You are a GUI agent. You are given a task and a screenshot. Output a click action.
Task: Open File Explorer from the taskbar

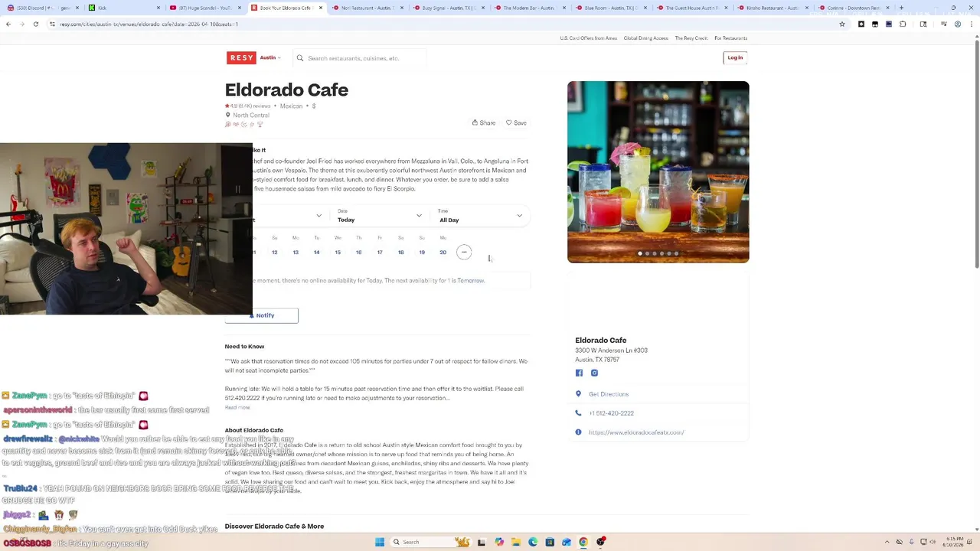point(516,542)
